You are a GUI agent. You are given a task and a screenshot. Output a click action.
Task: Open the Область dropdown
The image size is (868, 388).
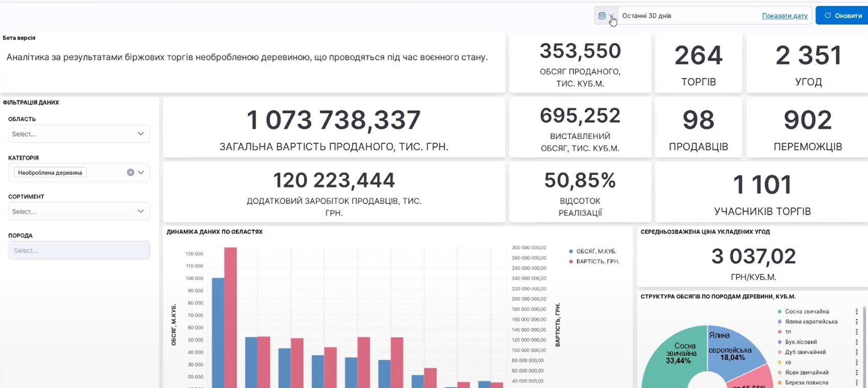(79, 134)
